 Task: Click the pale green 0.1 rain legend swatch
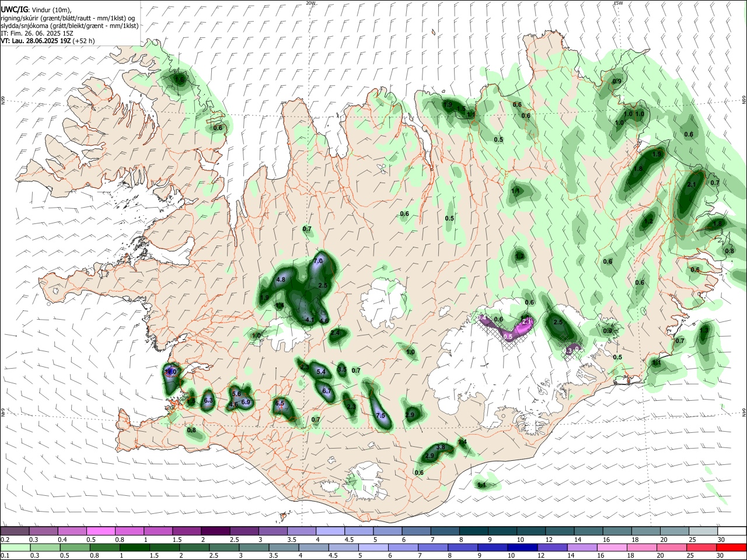tap(15, 547)
